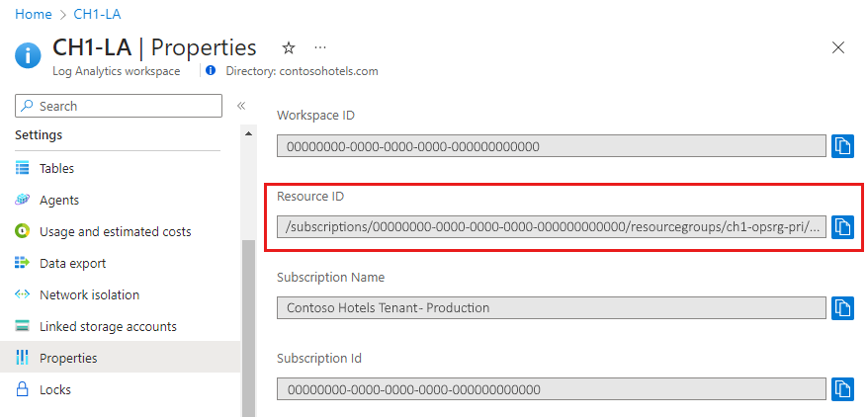Open Network isolation settings
The height and width of the screenshot is (417, 868).
coord(89,295)
